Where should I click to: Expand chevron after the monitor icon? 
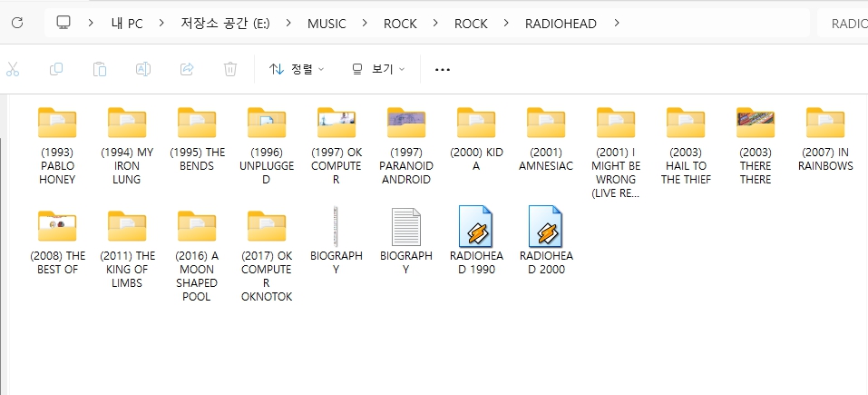tap(90, 24)
